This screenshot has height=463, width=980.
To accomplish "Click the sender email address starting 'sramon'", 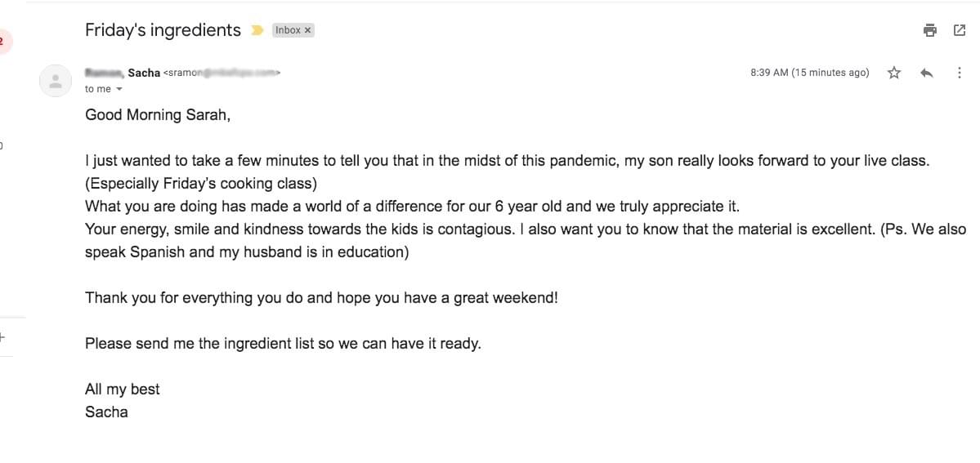I will click(x=222, y=73).
